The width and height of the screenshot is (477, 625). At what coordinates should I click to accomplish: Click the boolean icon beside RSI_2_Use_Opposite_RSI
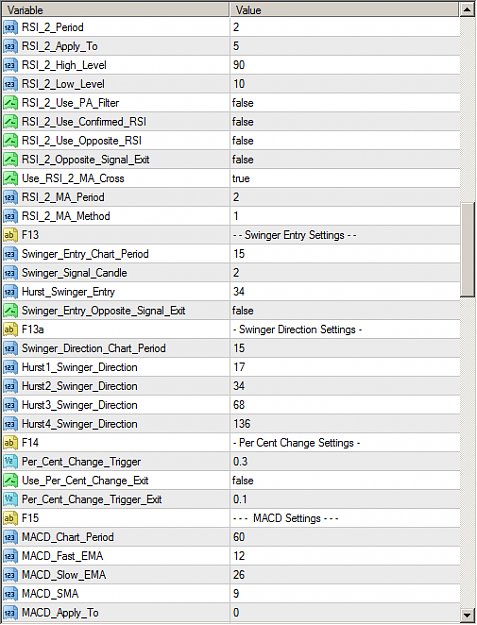tap(10, 141)
